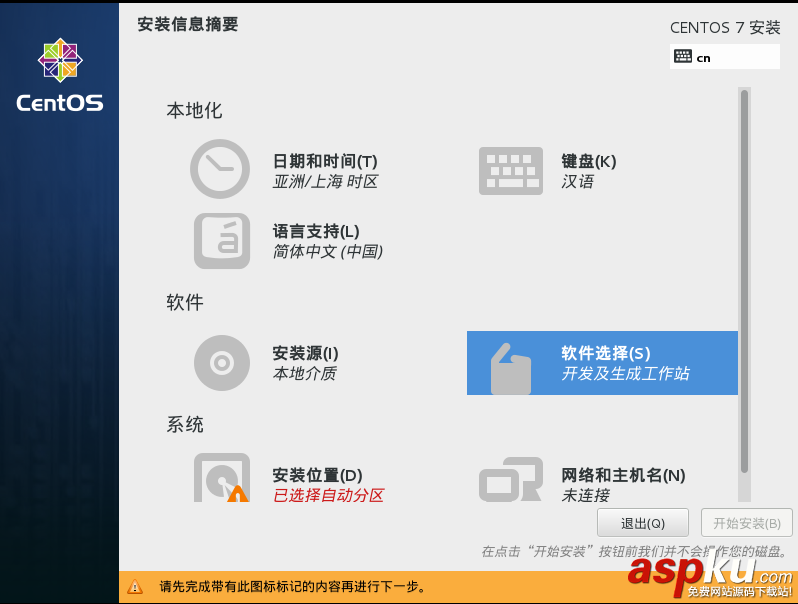Click the 本地化 section heading
The image size is (798, 604).
[194, 110]
